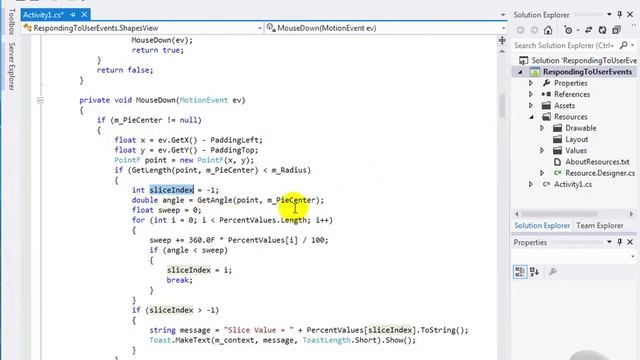Select AboutResources.txt file
The width and height of the screenshot is (640, 360).
coord(597,162)
